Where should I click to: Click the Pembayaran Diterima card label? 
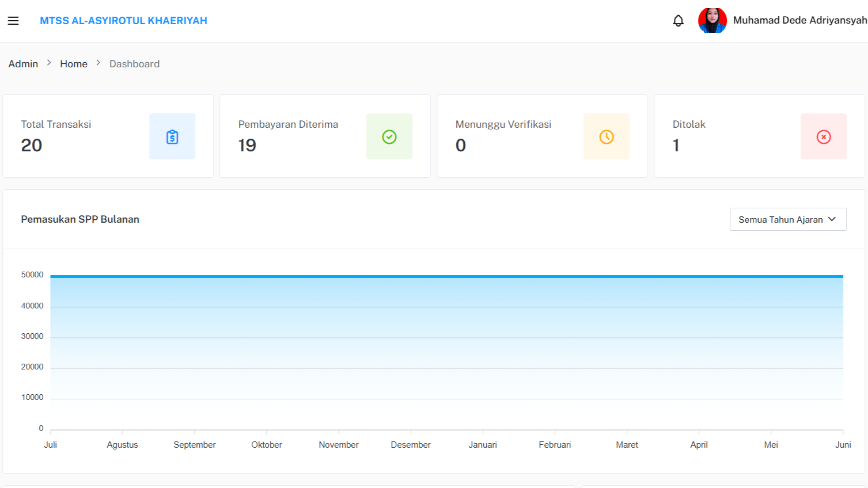click(288, 124)
